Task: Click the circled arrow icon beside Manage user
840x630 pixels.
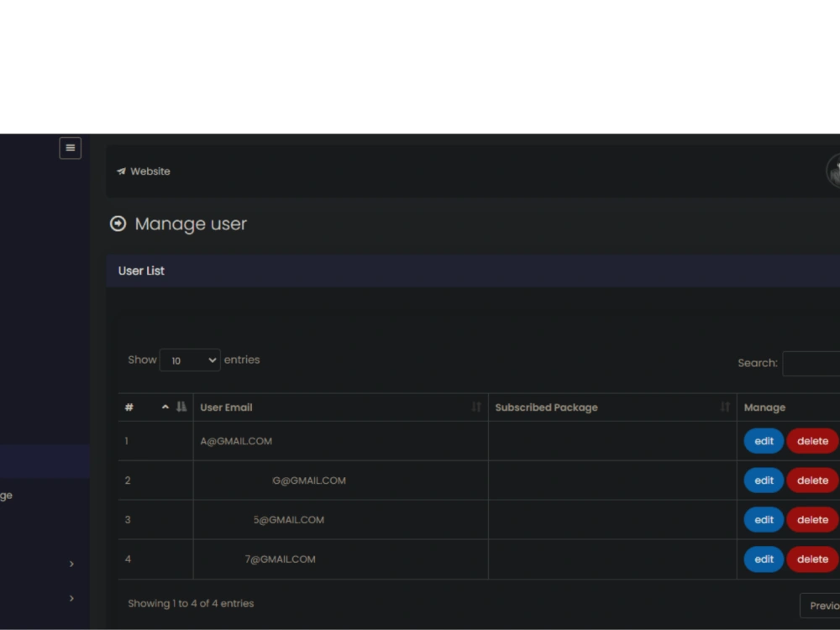Action: [x=118, y=223]
